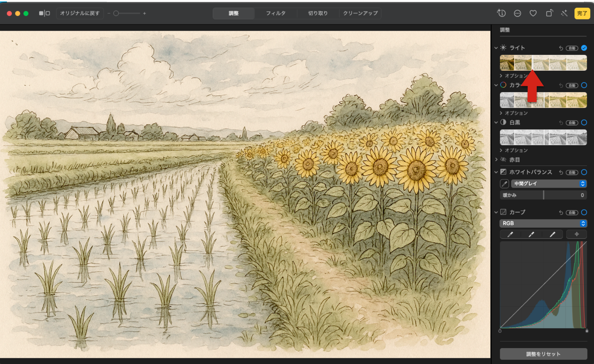The image size is (594, 364).
Task: Click the auto-enhance magic wand icon
Action: [564, 13]
